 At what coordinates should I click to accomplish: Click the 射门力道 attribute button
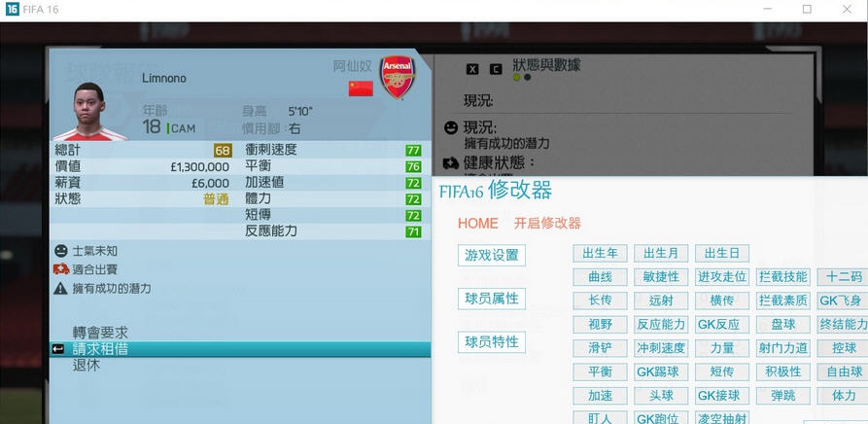tap(782, 348)
